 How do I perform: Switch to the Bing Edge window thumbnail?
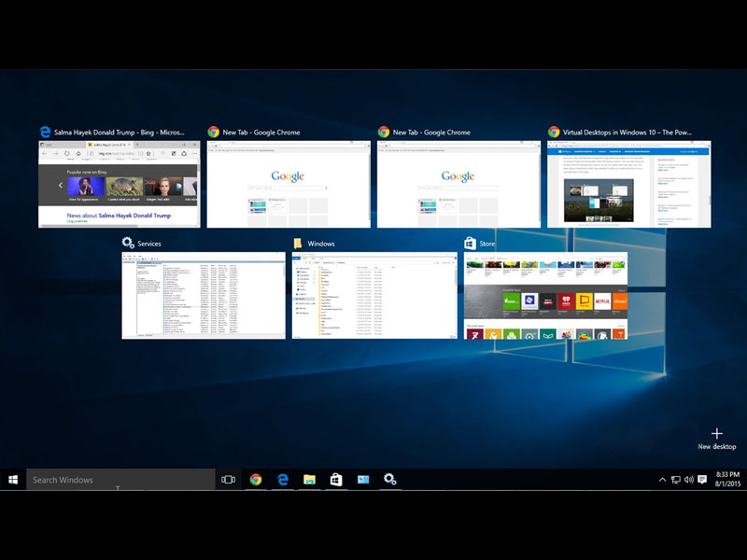pyautogui.click(x=120, y=184)
